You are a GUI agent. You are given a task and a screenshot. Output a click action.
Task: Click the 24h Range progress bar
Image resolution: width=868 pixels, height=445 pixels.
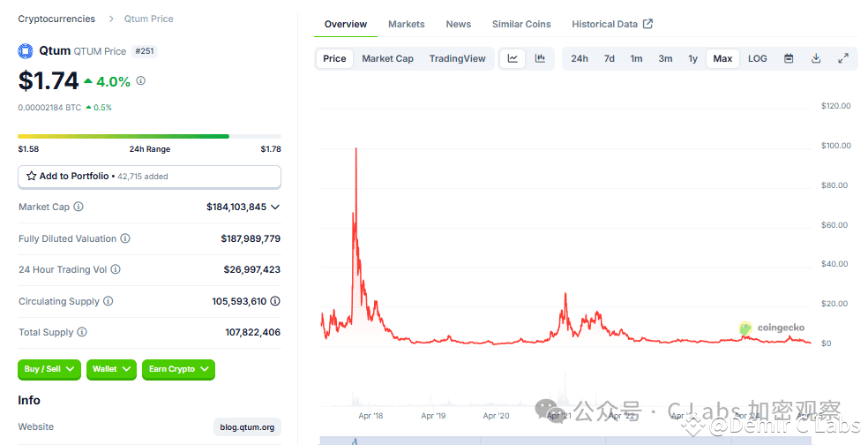coord(149,136)
